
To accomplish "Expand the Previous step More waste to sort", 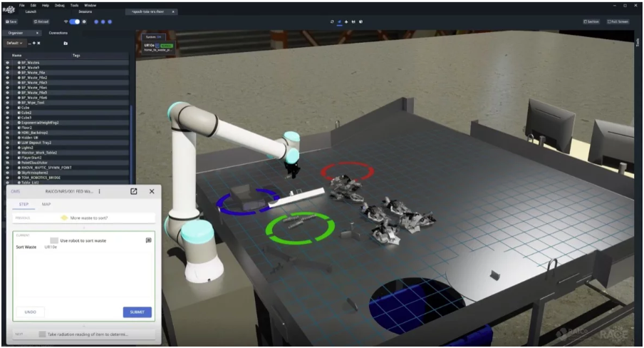I will [84, 218].
